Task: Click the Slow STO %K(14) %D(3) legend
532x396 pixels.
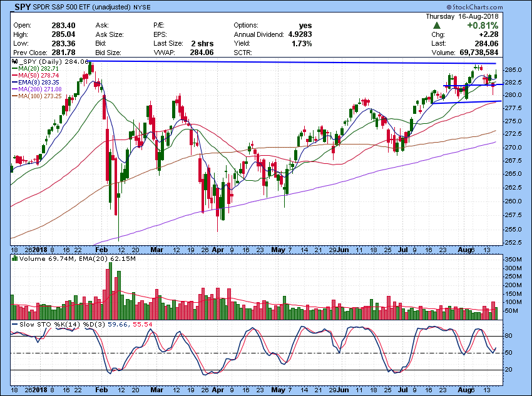Action: coord(63,325)
